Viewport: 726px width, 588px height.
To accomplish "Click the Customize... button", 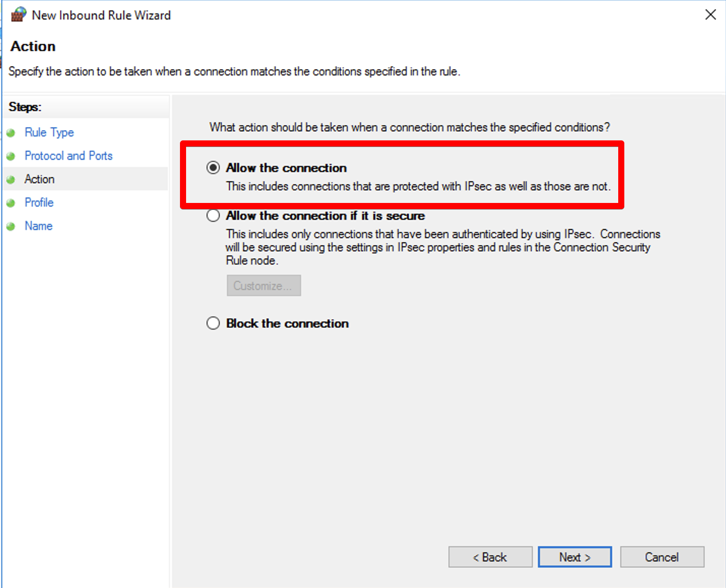I will click(263, 286).
